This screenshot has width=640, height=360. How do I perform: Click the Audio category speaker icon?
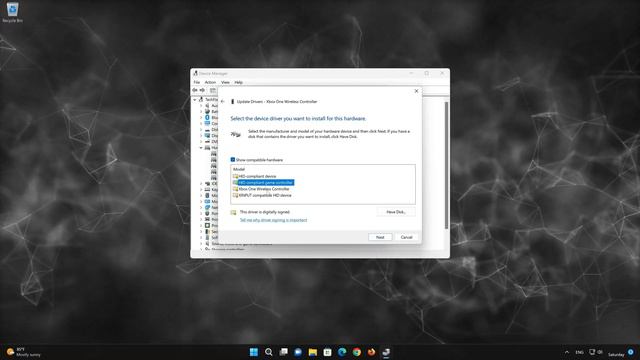pos(207,106)
